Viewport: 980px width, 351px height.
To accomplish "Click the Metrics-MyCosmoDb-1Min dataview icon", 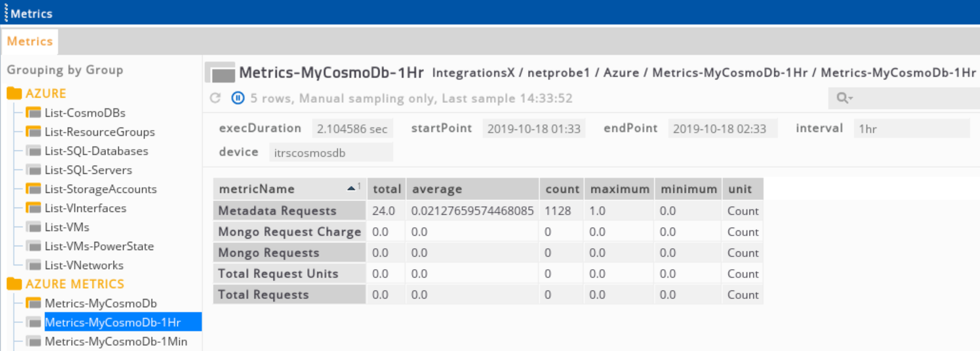I will point(34,341).
